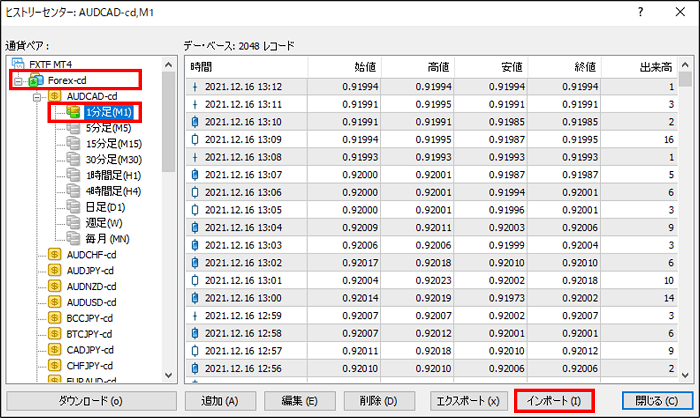700x418 pixels.
Task: Select the 2021.12.16 13:00 record row
Action: (430, 297)
